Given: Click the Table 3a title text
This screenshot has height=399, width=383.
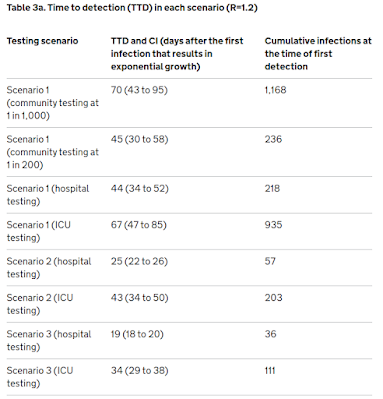Looking at the screenshot, I should pyautogui.click(x=132, y=8).
